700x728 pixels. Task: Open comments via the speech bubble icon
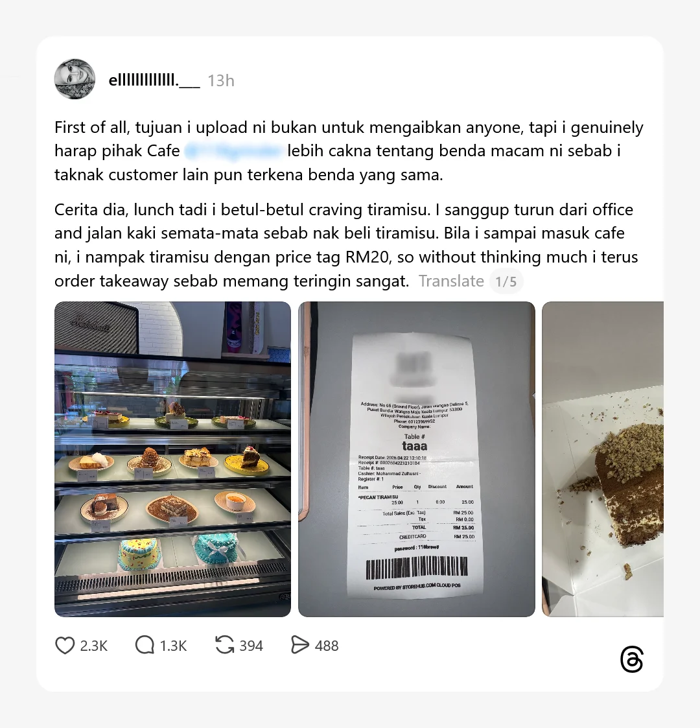[x=145, y=645]
